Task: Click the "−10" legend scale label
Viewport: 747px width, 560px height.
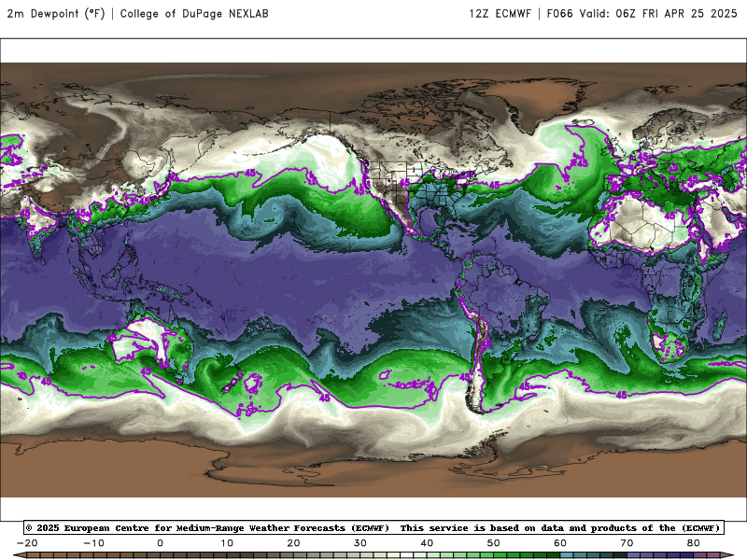Action: tap(94, 543)
